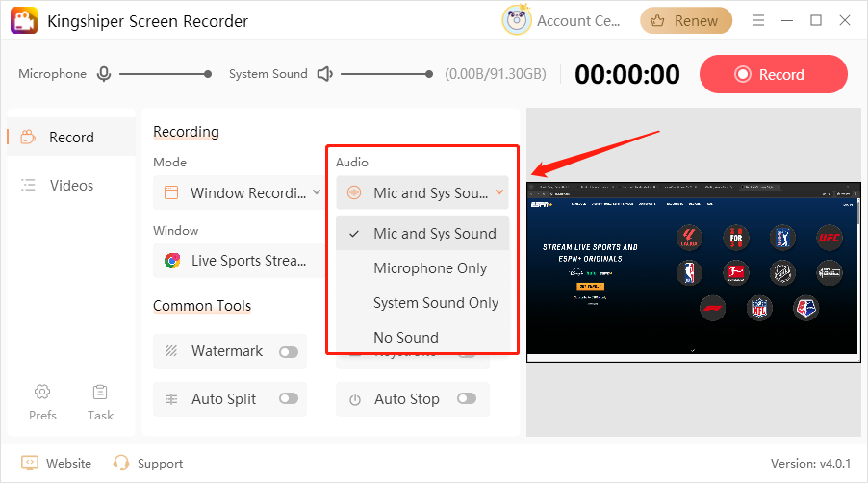Click the Chrome icon in Window selector
The image size is (868, 483).
[x=172, y=261]
